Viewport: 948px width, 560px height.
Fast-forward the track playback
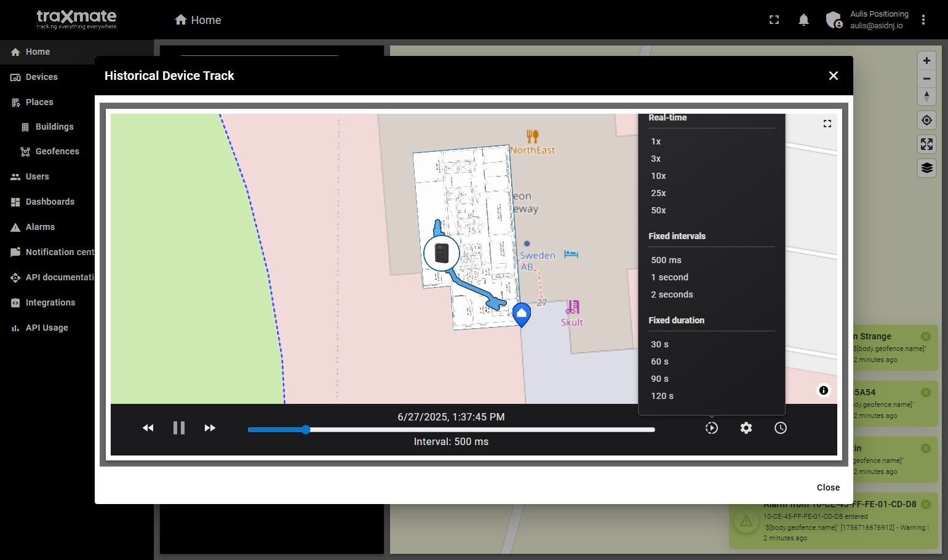point(210,428)
